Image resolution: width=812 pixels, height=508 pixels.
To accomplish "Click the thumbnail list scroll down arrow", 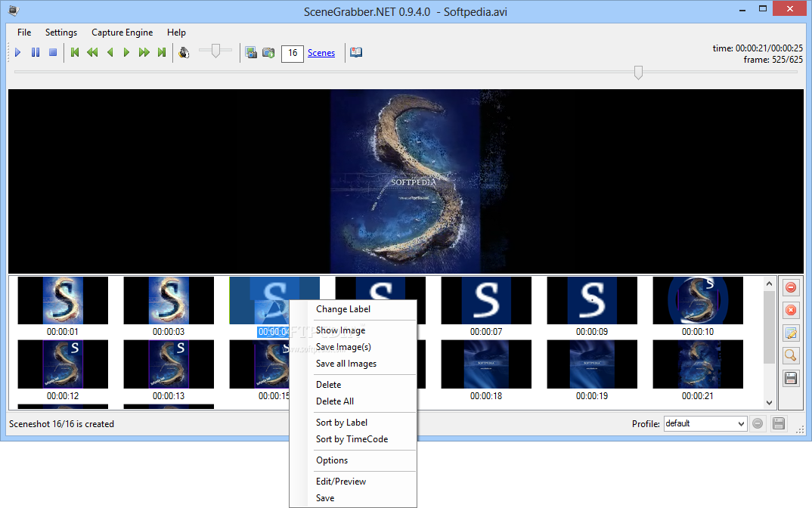I will click(x=769, y=402).
